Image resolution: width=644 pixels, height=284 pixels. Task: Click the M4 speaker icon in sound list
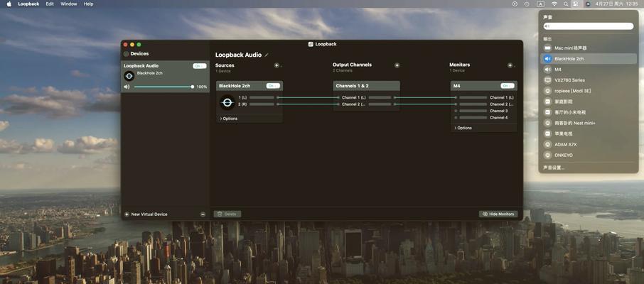pyautogui.click(x=547, y=70)
